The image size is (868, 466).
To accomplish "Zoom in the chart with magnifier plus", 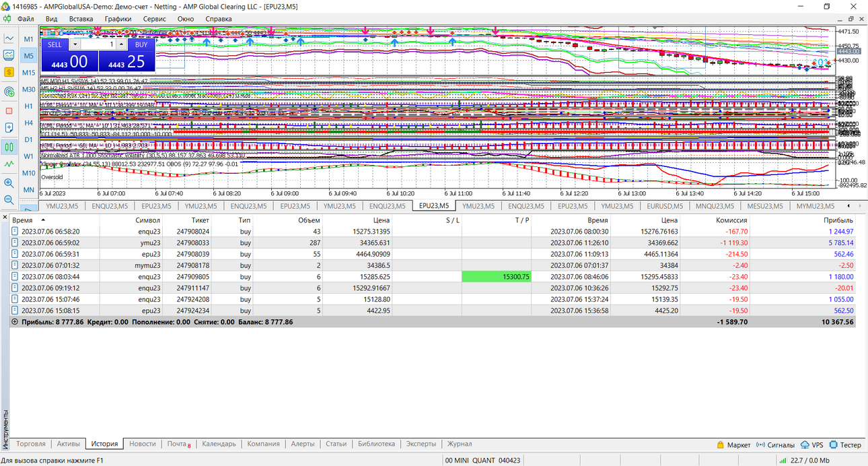I will (x=9, y=183).
